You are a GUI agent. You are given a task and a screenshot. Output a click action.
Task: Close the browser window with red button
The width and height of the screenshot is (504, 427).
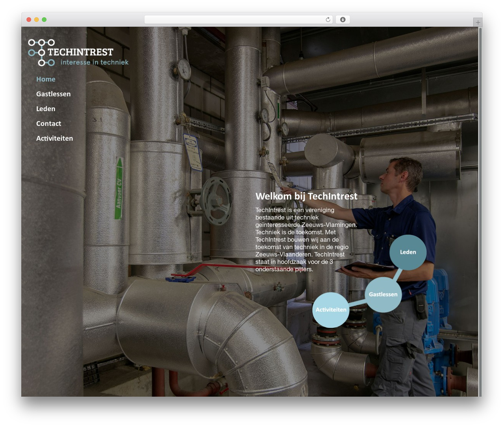pyautogui.click(x=29, y=20)
